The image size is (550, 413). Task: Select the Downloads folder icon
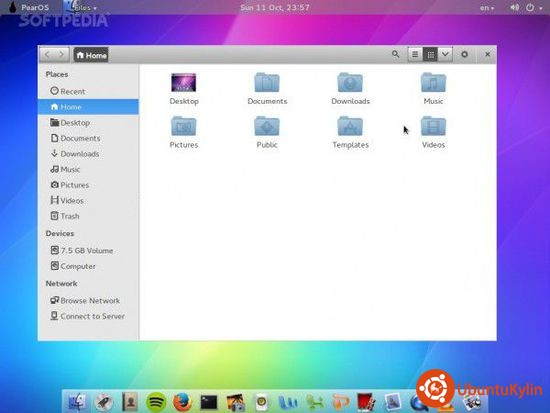[350, 82]
